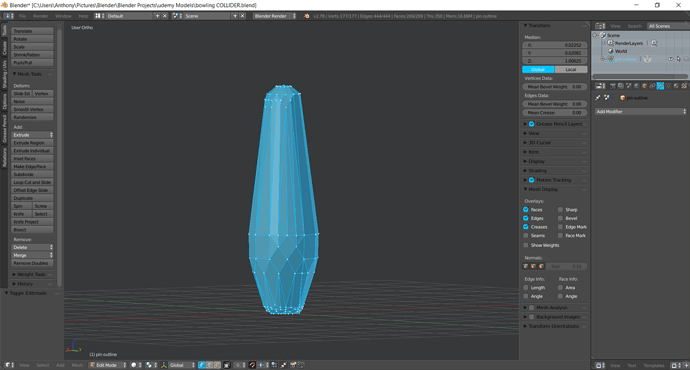The width and height of the screenshot is (690, 370).
Task: Toggle limit selection to visible
Action: coord(227,365)
